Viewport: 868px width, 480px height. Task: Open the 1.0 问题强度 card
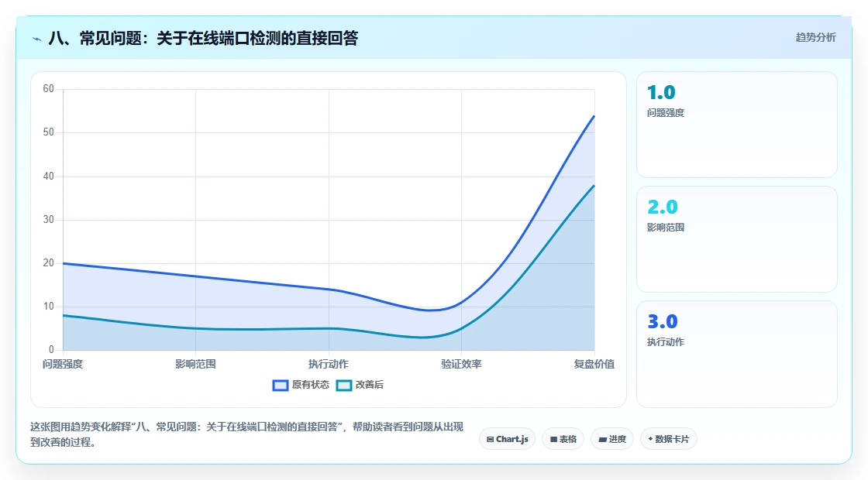pyautogui.click(x=737, y=125)
